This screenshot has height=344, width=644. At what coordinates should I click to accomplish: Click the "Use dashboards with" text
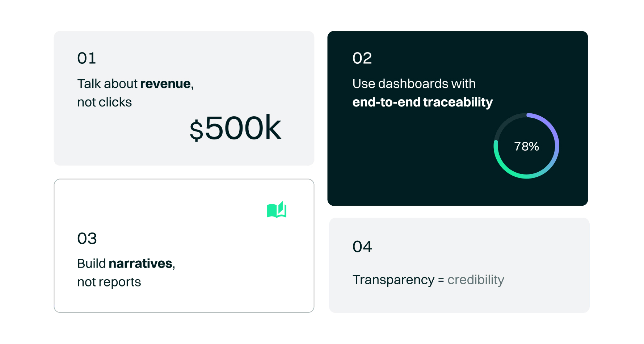pyautogui.click(x=414, y=84)
